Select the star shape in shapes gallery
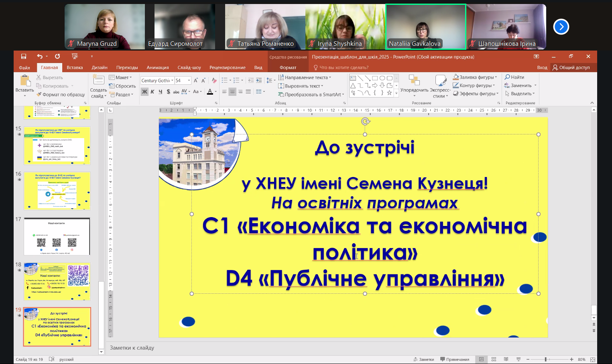Image resolution: width=612 pixels, height=364 pixels. pos(389,93)
